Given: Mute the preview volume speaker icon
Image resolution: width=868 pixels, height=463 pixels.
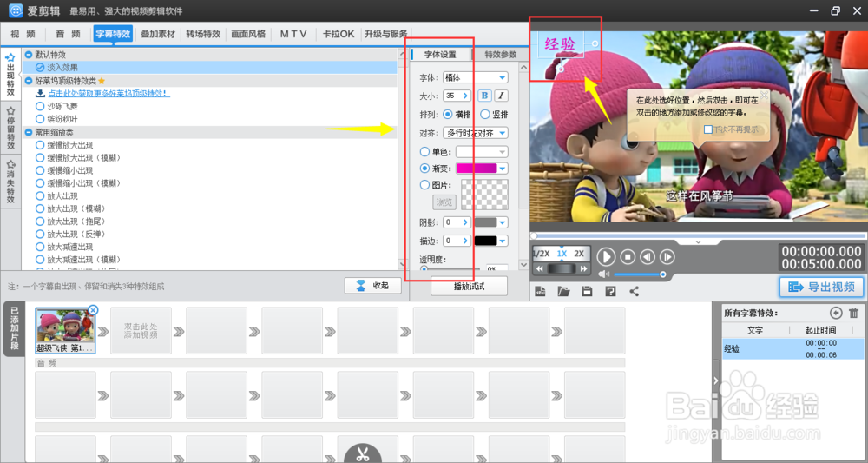Looking at the screenshot, I should [604, 274].
